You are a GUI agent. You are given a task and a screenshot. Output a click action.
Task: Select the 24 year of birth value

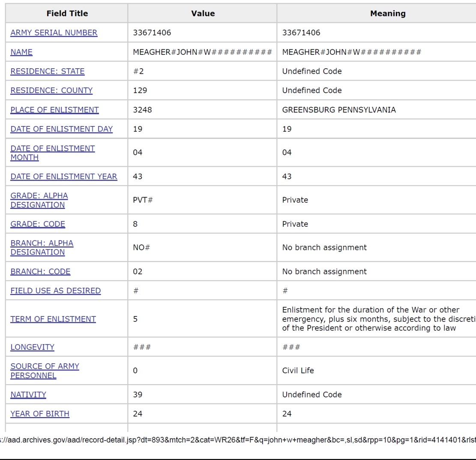[x=138, y=414]
